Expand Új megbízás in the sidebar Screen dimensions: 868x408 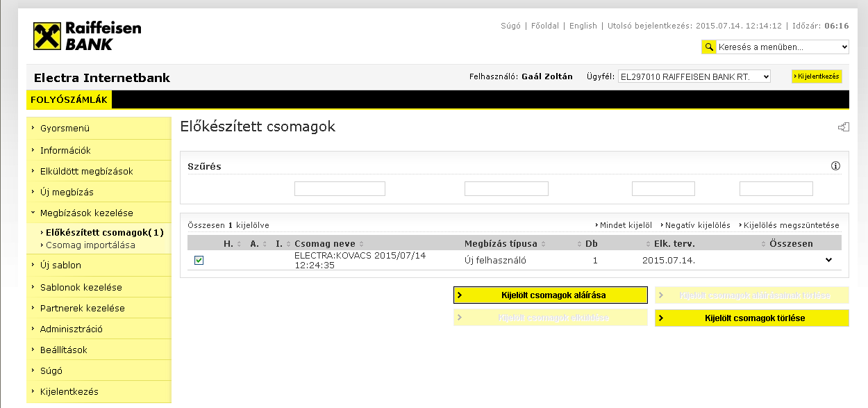coord(98,192)
